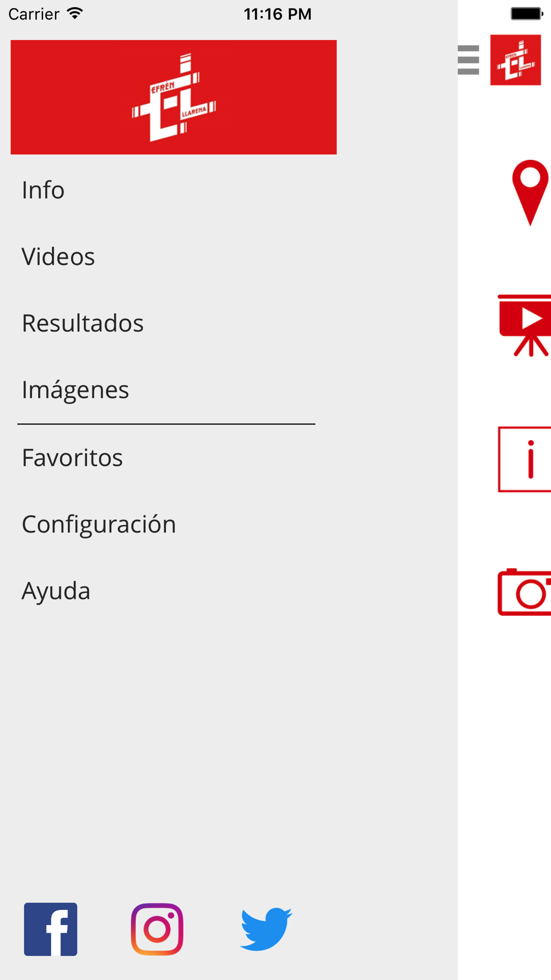Image resolution: width=551 pixels, height=980 pixels.
Task: Tap the small Efrén Llarena logo
Action: (516, 60)
